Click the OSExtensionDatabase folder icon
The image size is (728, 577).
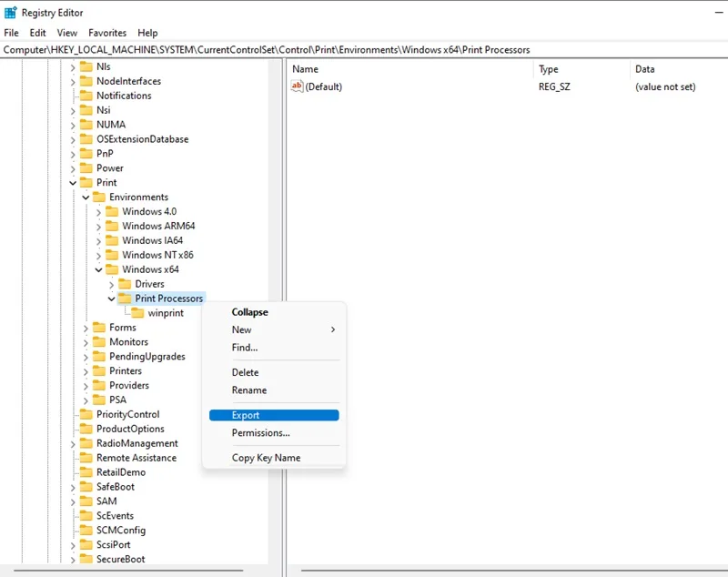pos(86,139)
